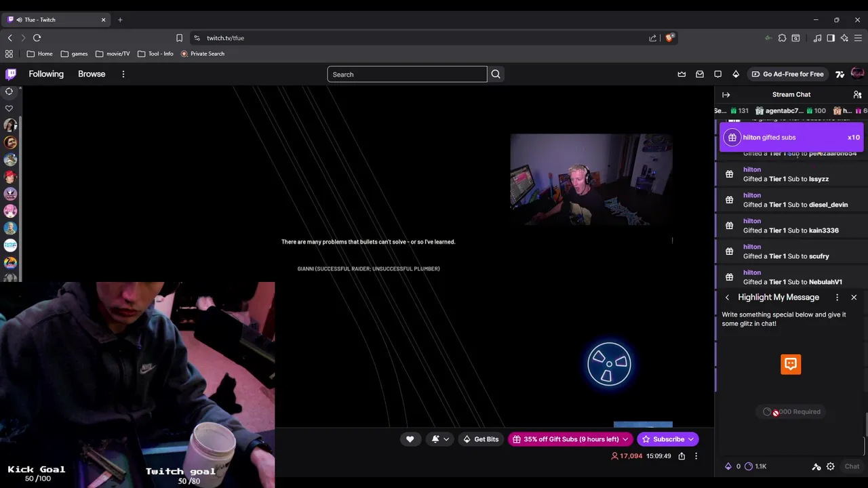
Task: Open notification bell dropdown
Action: point(440,439)
